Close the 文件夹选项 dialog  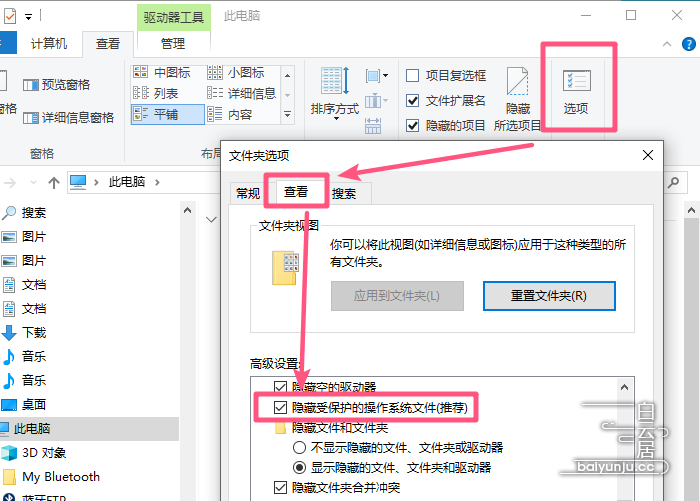click(x=648, y=155)
